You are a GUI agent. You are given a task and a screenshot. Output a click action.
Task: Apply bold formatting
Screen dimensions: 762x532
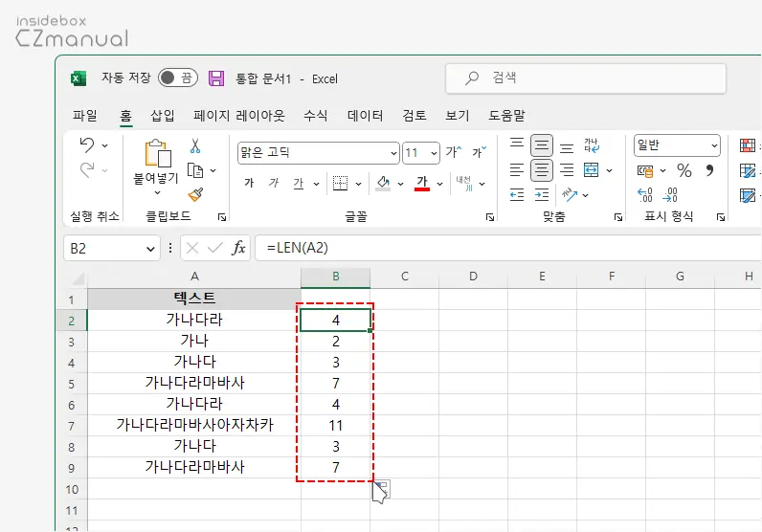tap(249, 183)
